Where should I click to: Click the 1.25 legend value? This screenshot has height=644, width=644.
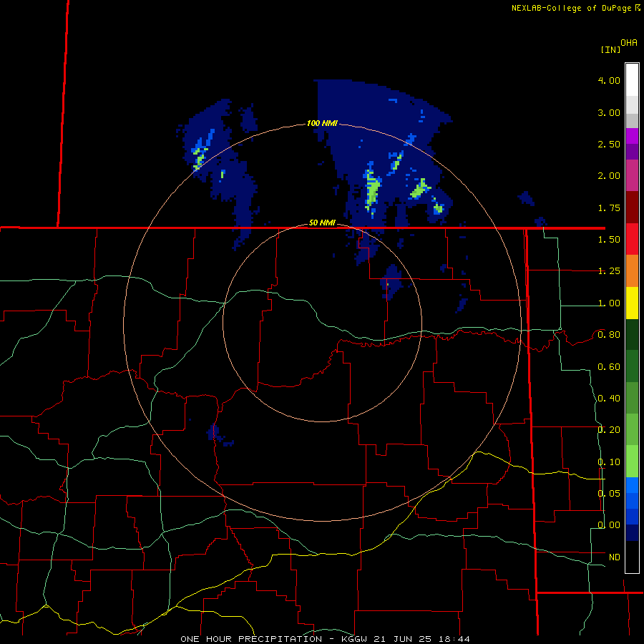pos(609,271)
